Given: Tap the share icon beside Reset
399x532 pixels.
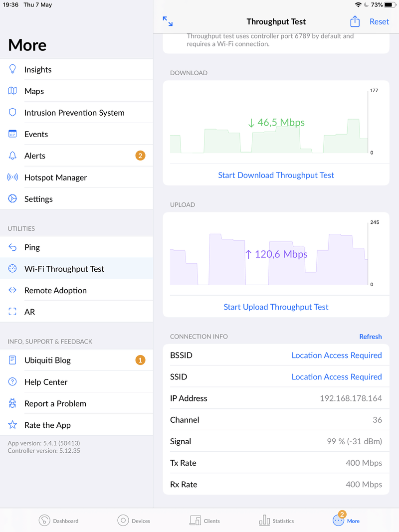Looking at the screenshot, I should pos(355,21).
